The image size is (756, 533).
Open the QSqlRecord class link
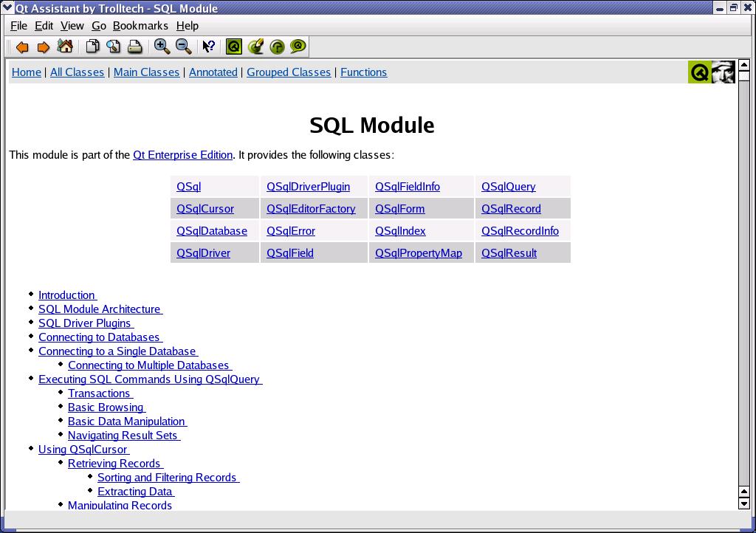(x=511, y=209)
